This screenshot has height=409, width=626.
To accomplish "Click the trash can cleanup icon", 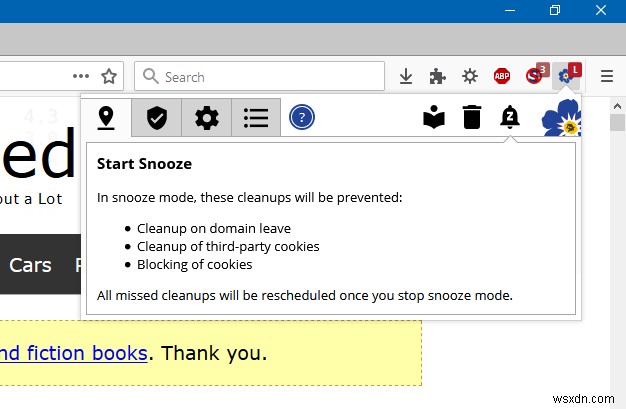I will point(471,117).
